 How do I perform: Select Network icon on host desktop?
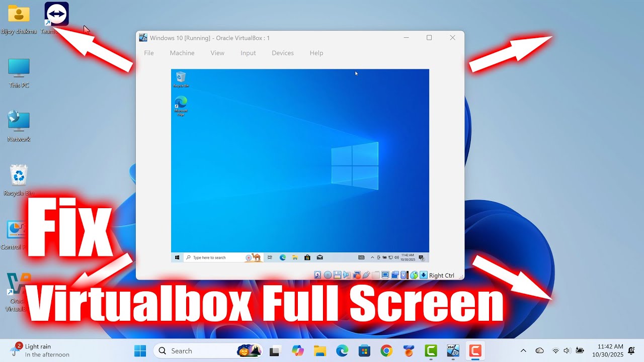pos(19,126)
